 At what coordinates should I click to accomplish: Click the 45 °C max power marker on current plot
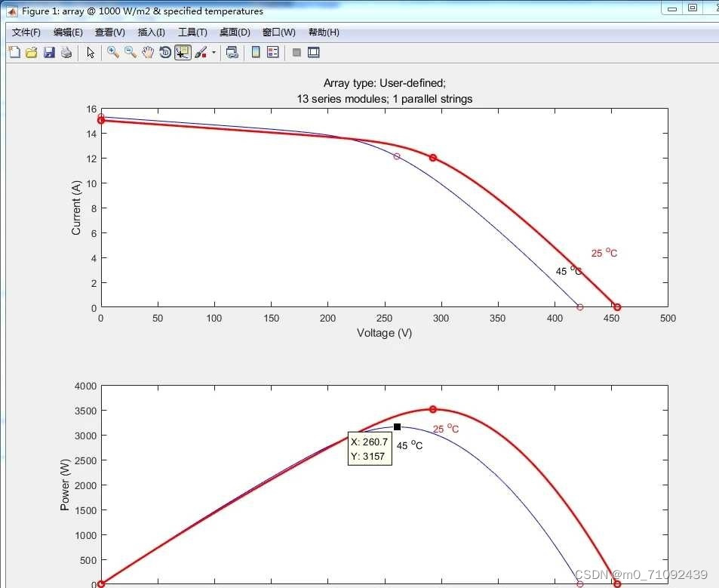point(397,156)
